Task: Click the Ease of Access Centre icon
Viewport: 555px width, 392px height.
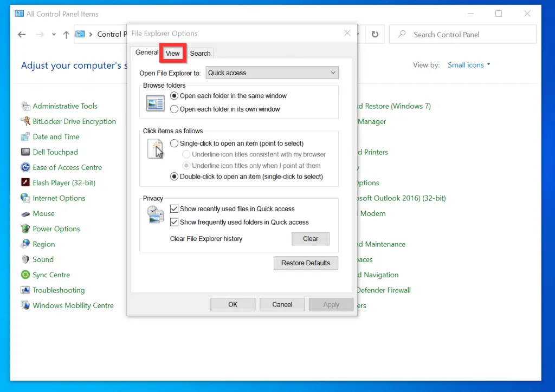Action: (25, 167)
